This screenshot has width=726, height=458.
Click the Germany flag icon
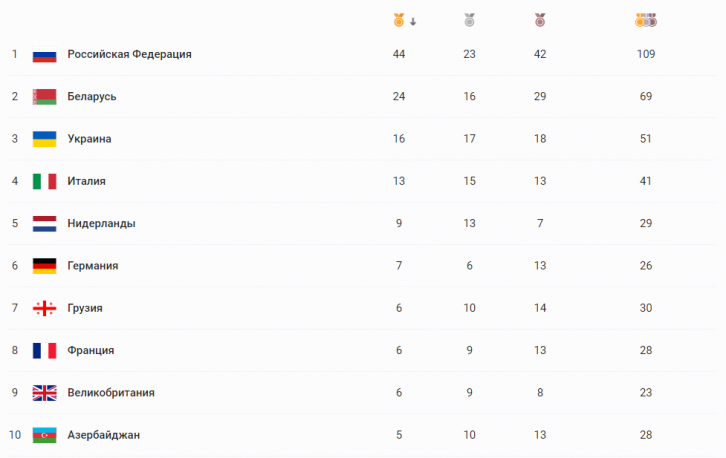44,266
